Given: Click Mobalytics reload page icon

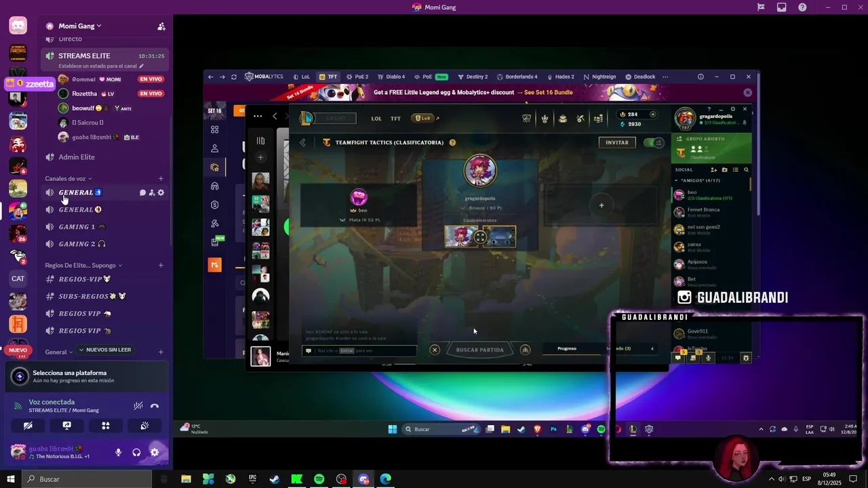Looking at the screenshot, I should [234, 77].
